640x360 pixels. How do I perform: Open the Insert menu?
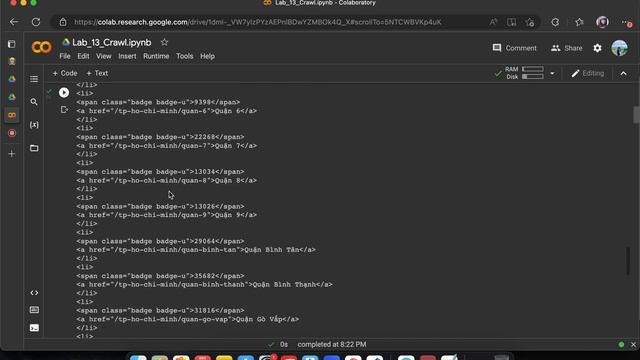[x=127, y=56]
